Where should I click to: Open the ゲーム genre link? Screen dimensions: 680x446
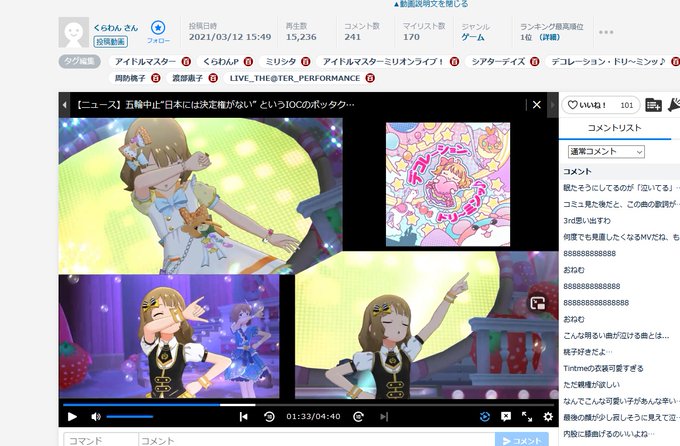pos(473,37)
